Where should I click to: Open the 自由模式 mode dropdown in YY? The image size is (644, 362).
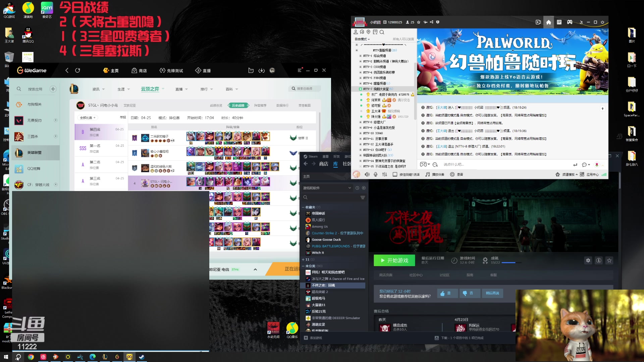pyautogui.click(x=362, y=39)
